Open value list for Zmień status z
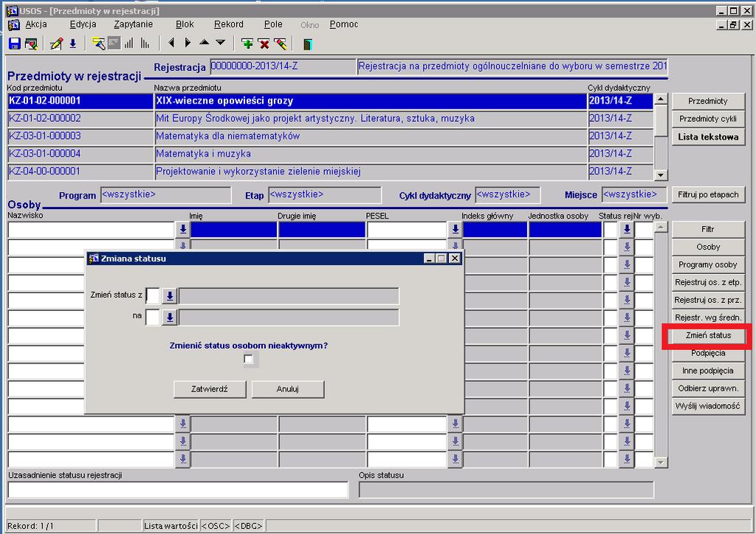The height and width of the screenshot is (534, 756). click(170, 296)
